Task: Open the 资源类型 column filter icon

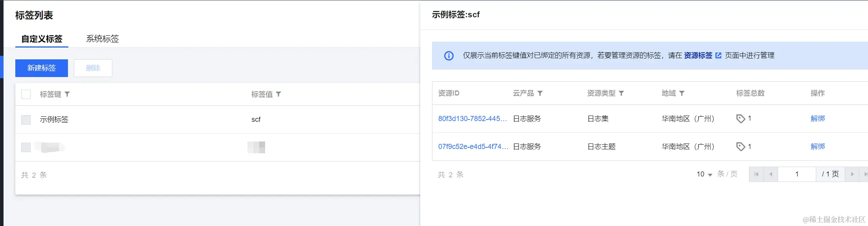Action: click(621, 93)
